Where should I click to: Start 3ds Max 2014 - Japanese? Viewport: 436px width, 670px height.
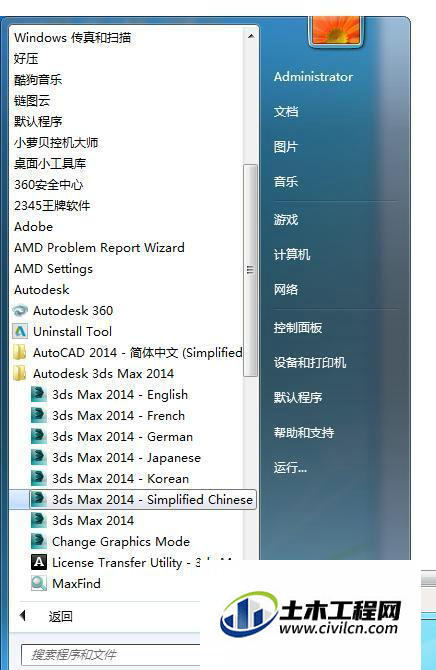(126, 457)
